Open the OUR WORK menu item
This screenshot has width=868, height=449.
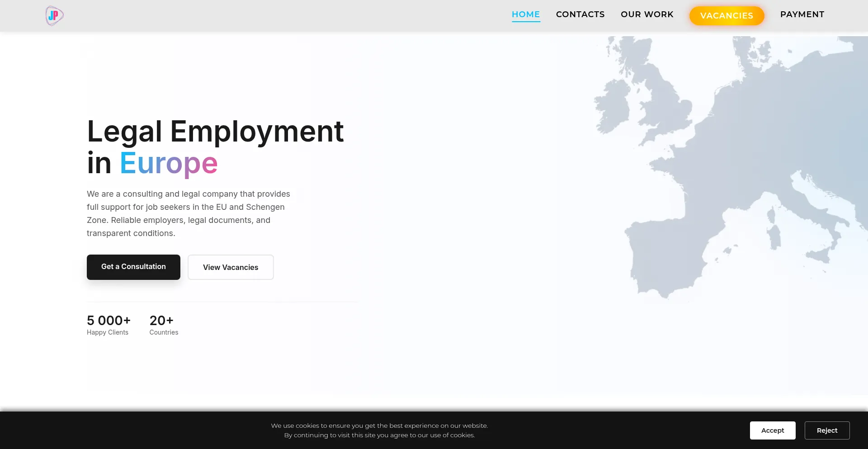click(647, 14)
